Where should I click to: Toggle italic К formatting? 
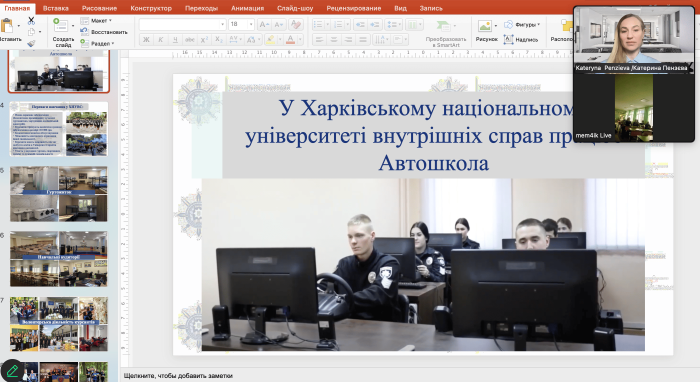pyautogui.click(x=160, y=40)
